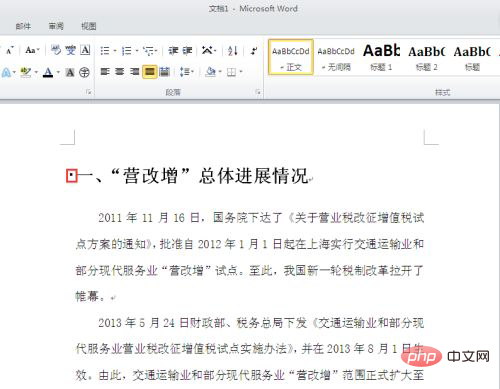Image resolution: width=500 pixels, height=389 pixels.
Task: Open the 审阅 (Review) ribbon tab
Action: coord(56,26)
